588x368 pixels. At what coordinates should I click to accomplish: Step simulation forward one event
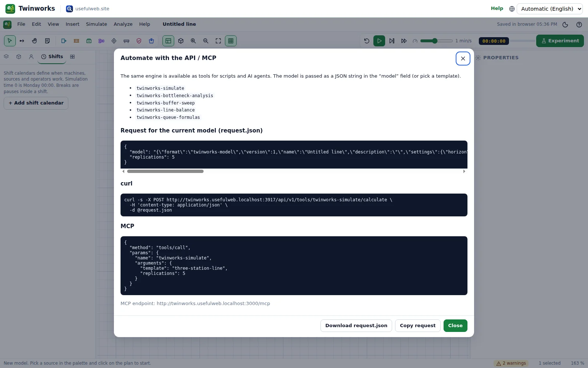[392, 41]
